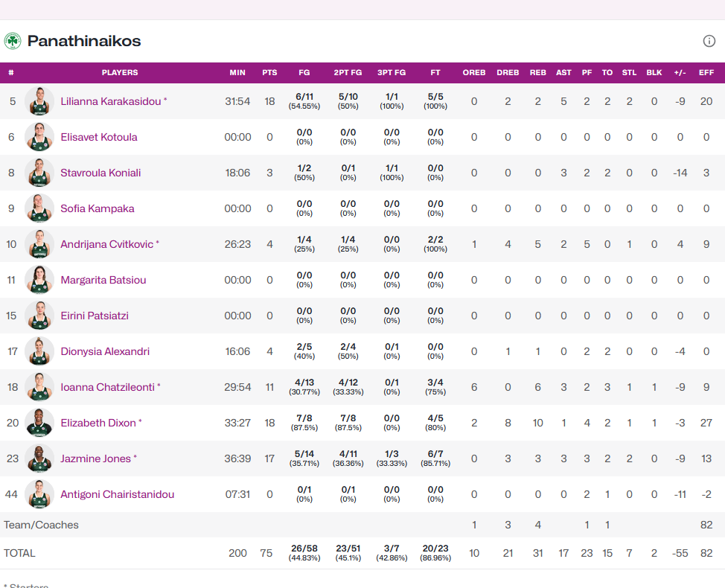Select Stavroula Koniali's name link
The height and width of the screenshot is (588, 725).
pyautogui.click(x=100, y=173)
